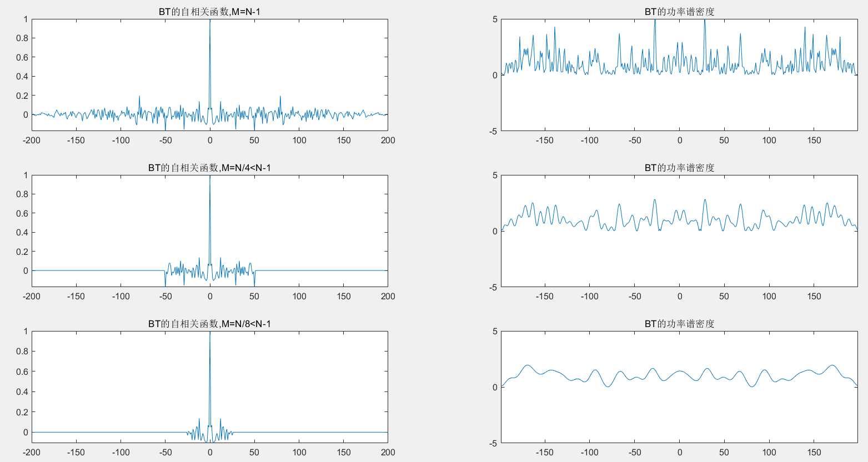Click the title 'BT的自相关函数,M=N-1'
Image resolution: width=868 pixels, height=462 pixels.
(209, 12)
